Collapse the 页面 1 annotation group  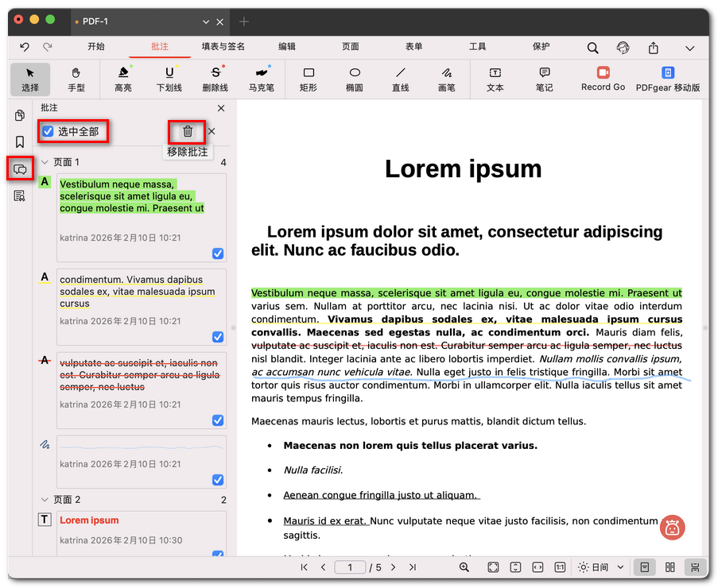(45, 162)
